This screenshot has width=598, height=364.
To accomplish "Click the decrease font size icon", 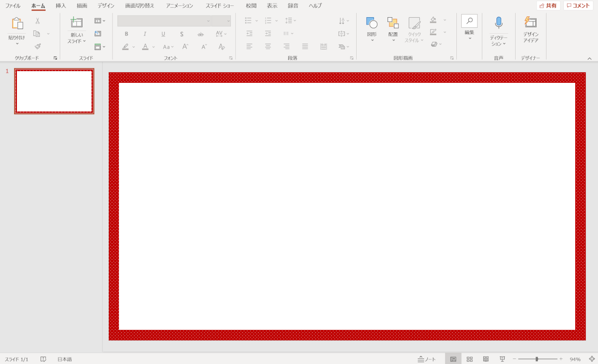I will [204, 46].
